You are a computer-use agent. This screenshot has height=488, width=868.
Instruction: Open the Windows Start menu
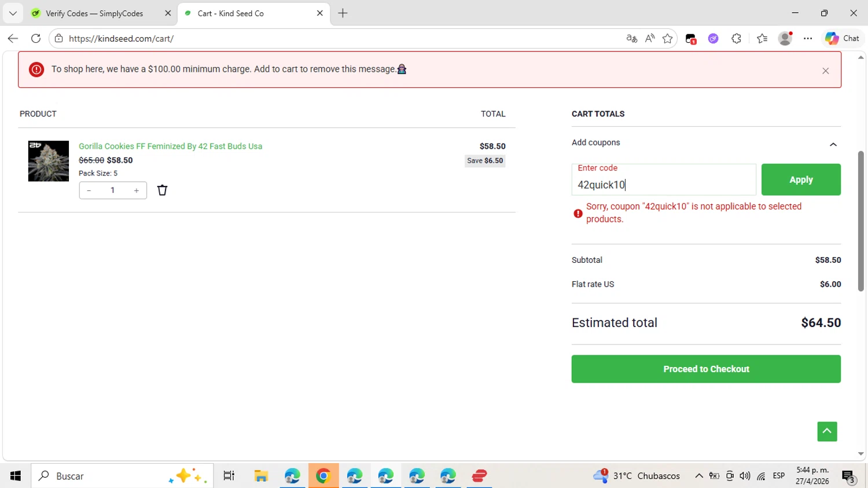[16, 476]
